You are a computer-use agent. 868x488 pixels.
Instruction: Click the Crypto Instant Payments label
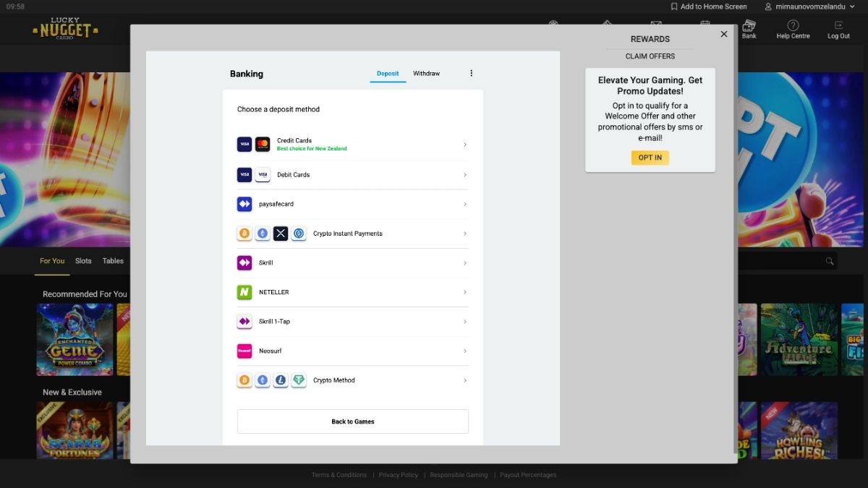(x=348, y=234)
